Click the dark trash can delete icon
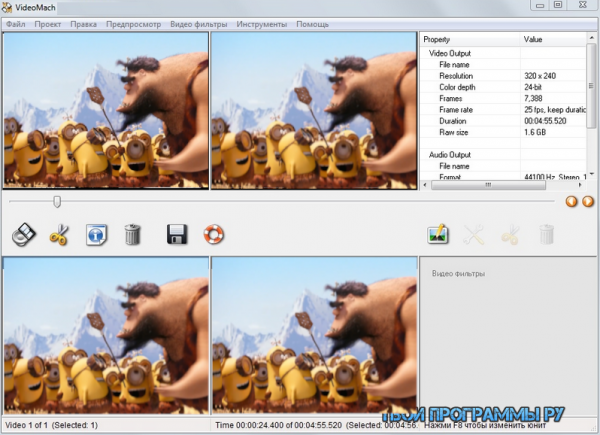600x435 pixels. pyautogui.click(x=132, y=234)
